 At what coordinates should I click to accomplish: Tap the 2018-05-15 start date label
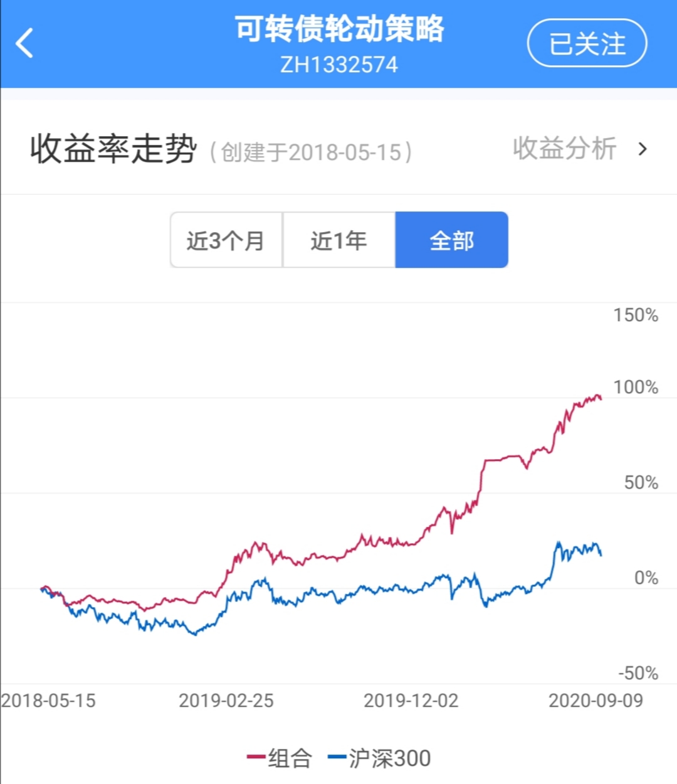[x=49, y=701]
